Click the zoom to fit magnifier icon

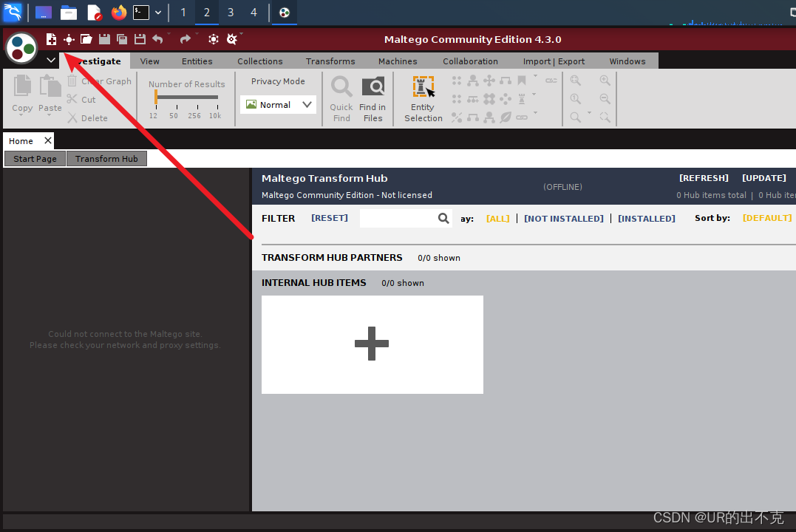coord(576,81)
